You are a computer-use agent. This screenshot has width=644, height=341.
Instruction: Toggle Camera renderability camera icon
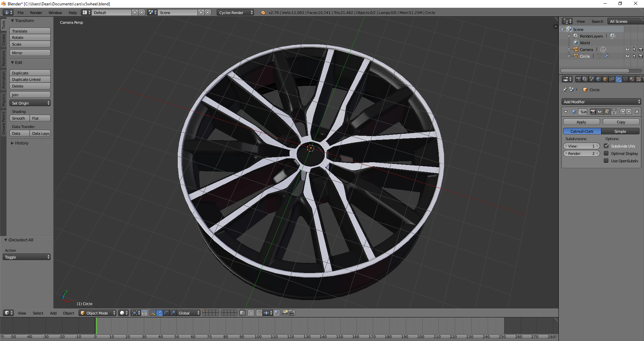[641, 49]
